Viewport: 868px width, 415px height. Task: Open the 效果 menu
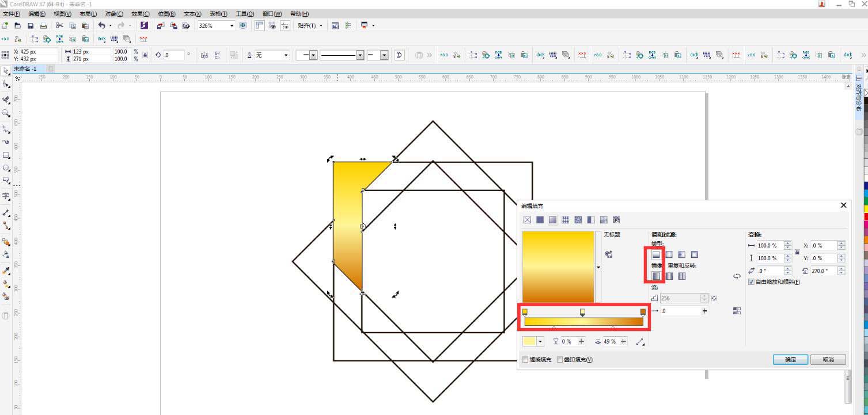click(x=140, y=14)
